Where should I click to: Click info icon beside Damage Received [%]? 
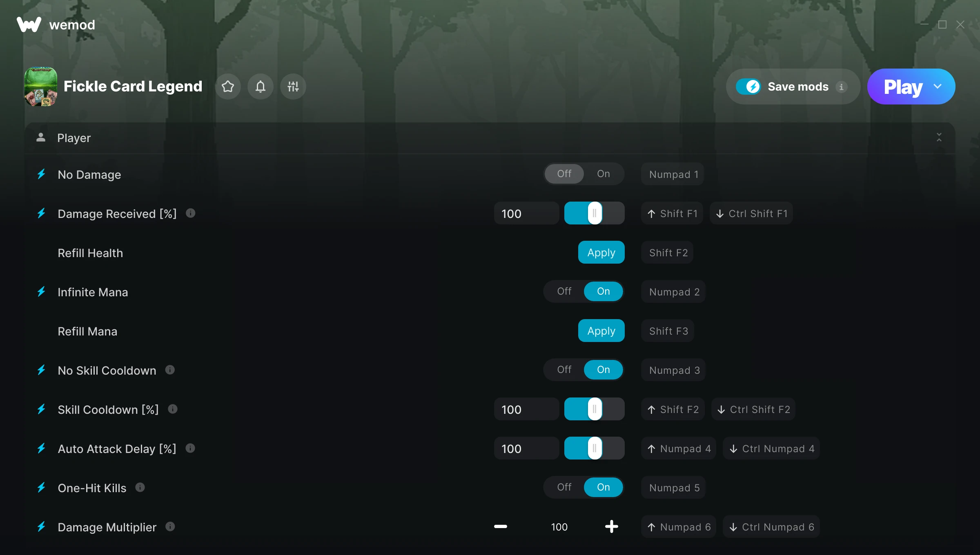coord(191,213)
